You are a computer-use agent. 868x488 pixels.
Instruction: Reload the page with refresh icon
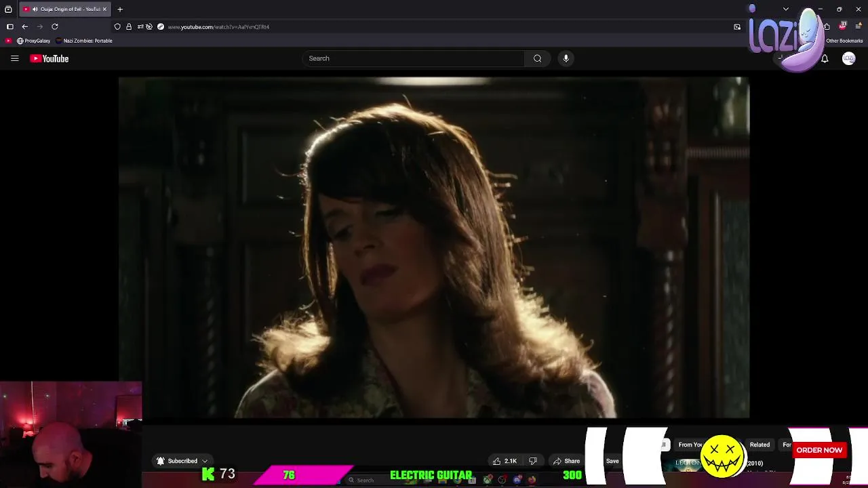click(55, 26)
